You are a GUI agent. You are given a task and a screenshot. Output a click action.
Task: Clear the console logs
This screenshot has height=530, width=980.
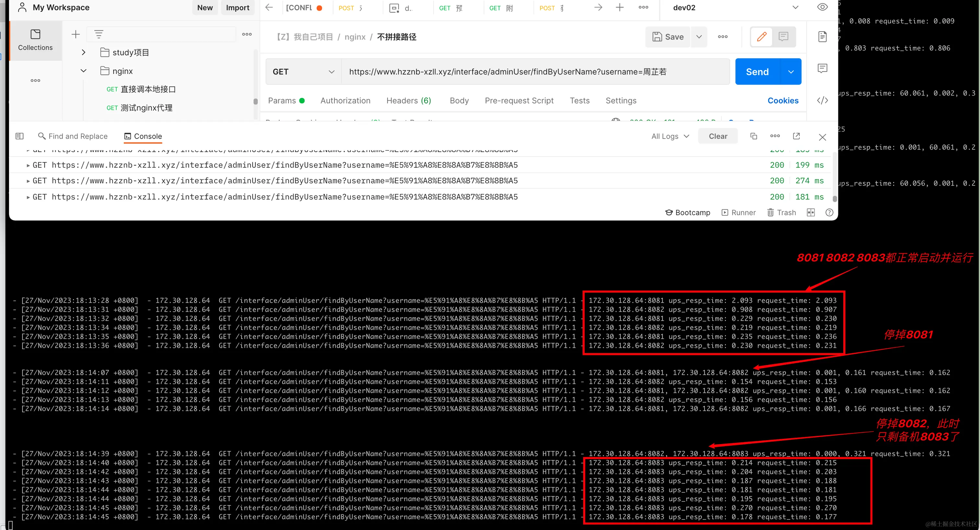[717, 136]
